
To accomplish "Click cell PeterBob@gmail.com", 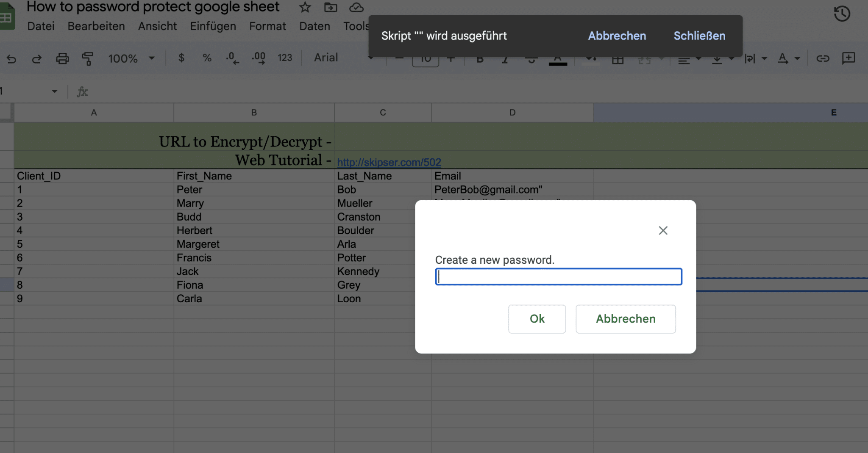I will coord(512,190).
